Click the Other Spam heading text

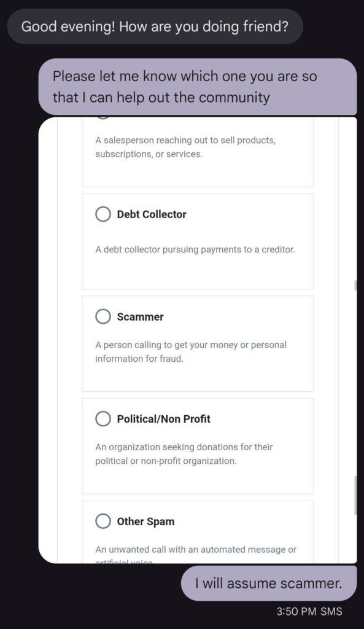[145, 522]
